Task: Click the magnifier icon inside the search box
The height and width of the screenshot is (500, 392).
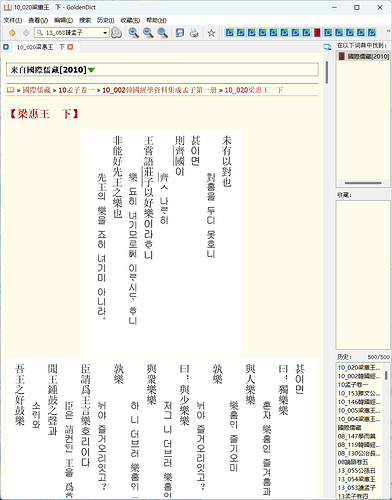Action: pyautogui.click(x=40, y=33)
